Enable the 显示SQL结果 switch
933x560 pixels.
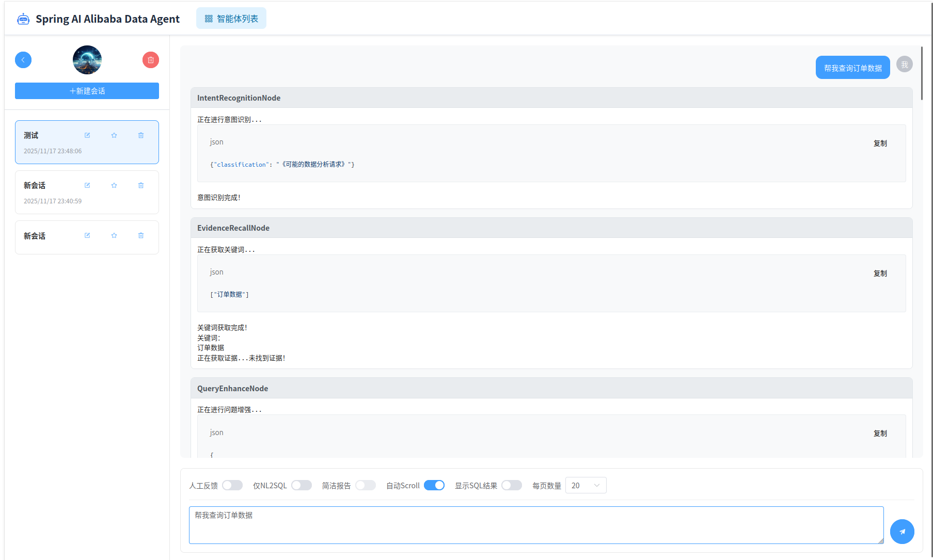point(512,485)
